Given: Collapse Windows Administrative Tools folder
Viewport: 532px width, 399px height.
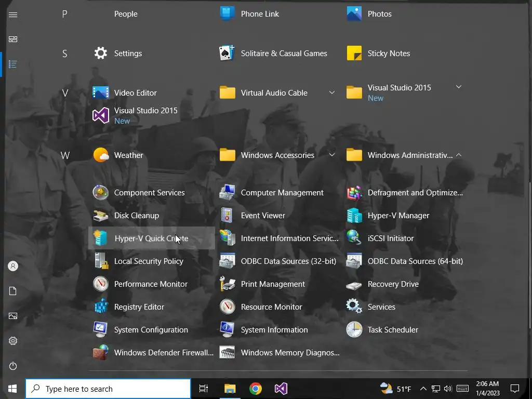Looking at the screenshot, I should coord(405,155).
